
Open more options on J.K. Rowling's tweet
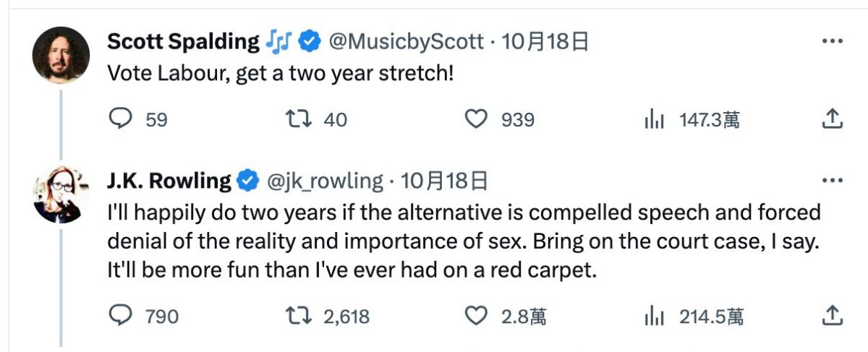[x=833, y=180]
